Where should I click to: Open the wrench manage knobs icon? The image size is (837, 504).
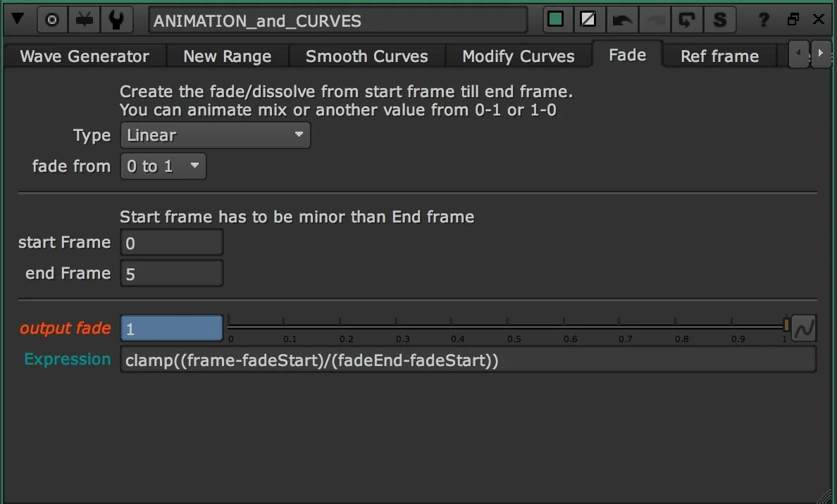(116, 19)
